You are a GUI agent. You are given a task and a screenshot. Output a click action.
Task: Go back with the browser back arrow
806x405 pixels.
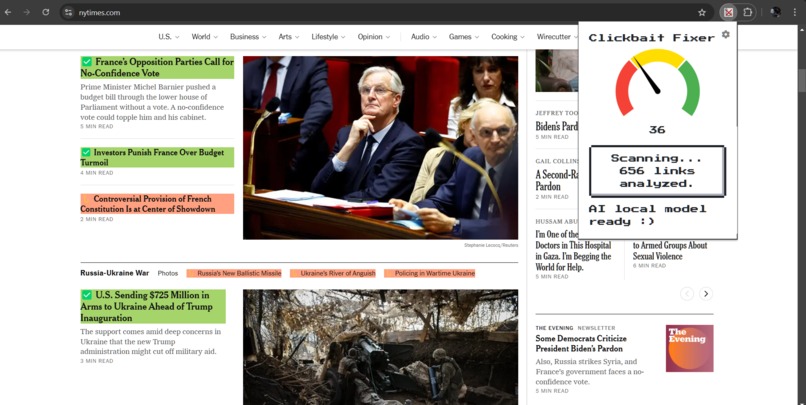[x=8, y=12]
